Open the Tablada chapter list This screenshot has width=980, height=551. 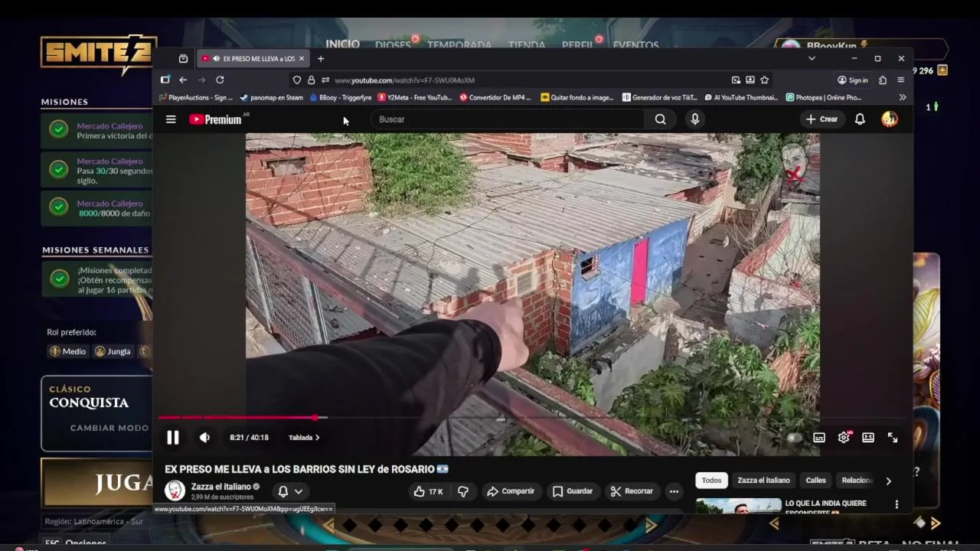[304, 438]
